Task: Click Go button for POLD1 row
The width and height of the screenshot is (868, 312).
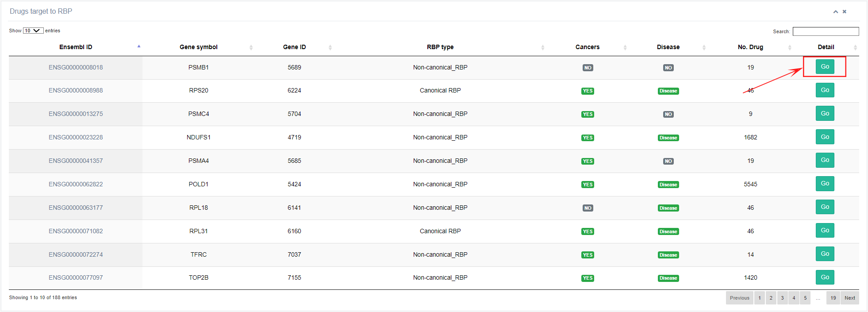Action: 825,184
